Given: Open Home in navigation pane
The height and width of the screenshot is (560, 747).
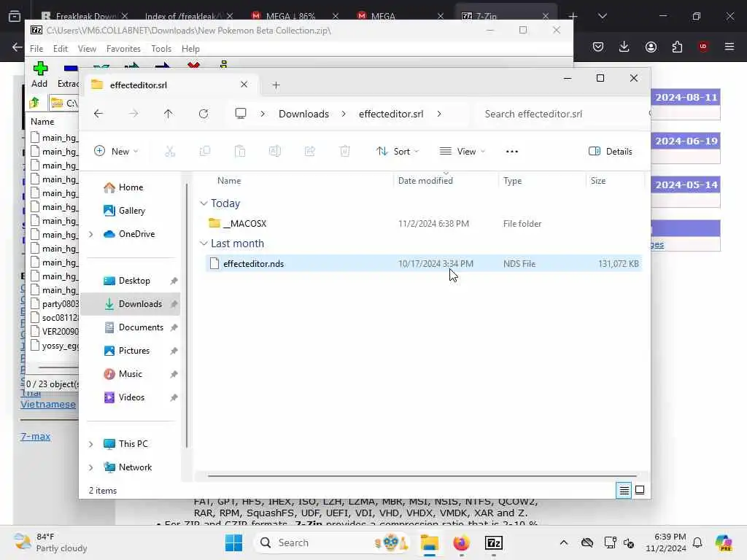Looking at the screenshot, I should point(131,187).
